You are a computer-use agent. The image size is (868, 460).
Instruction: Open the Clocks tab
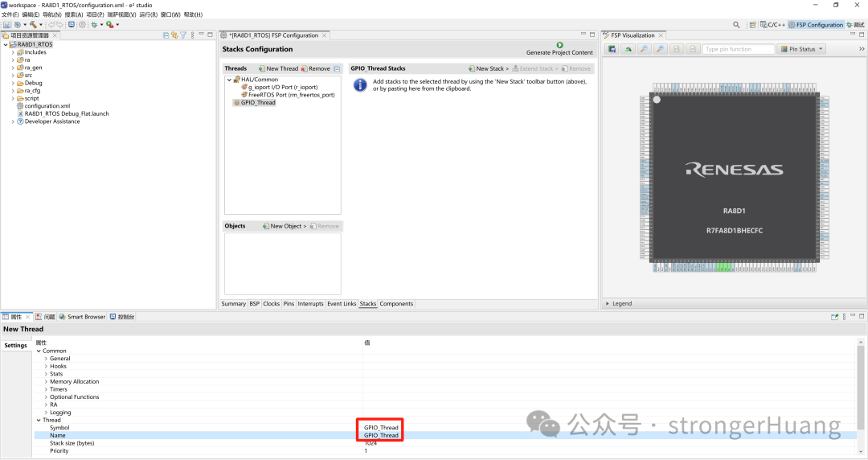pyautogui.click(x=272, y=304)
